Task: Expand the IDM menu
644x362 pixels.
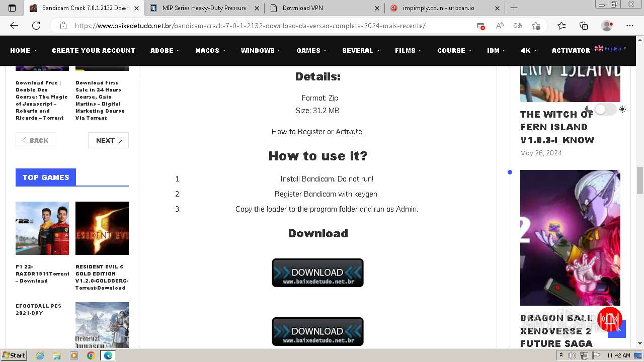Action: pyautogui.click(x=496, y=50)
